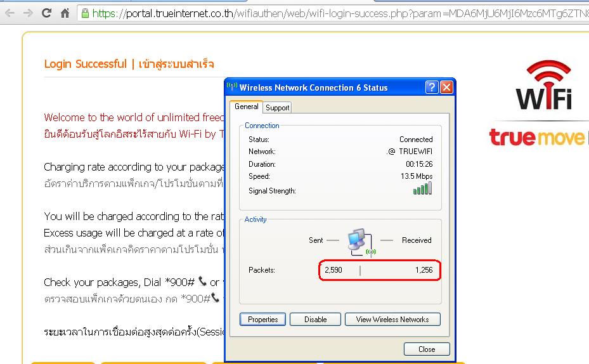View the green padlock site security info
This screenshot has height=364, width=589.
[85, 13]
